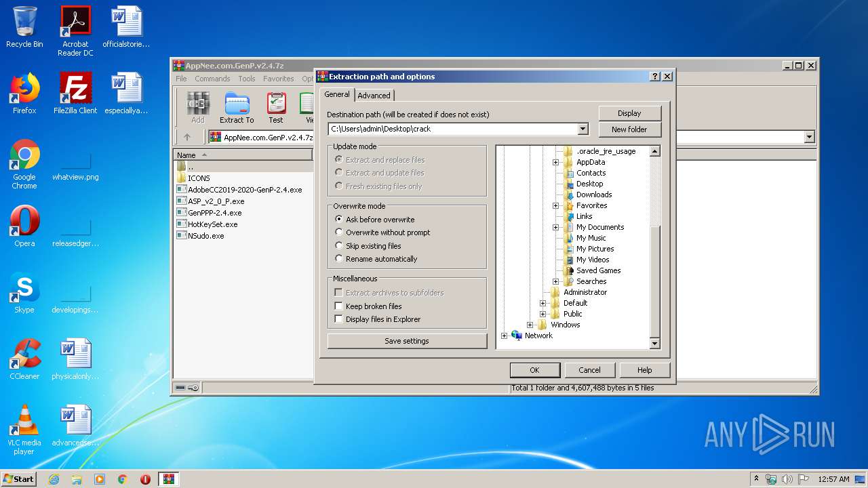Select the ICONS folder in archive list

point(193,178)
